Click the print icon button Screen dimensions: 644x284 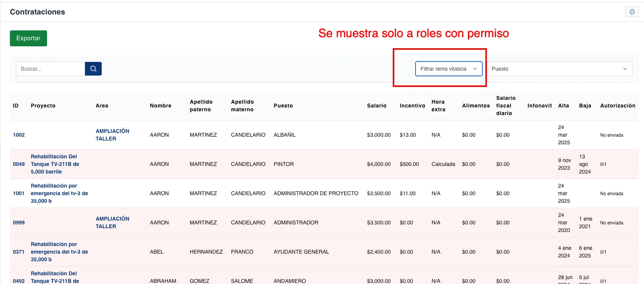point(632,12)
